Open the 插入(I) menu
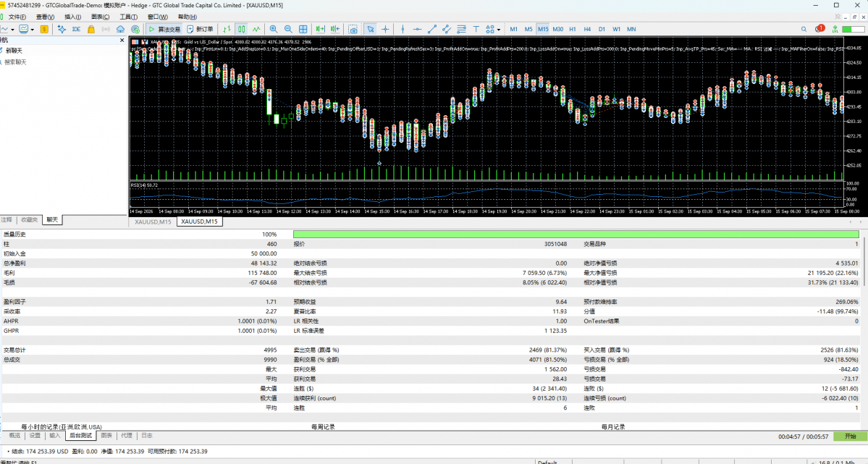868x464 pixels. tap(72, 17)
